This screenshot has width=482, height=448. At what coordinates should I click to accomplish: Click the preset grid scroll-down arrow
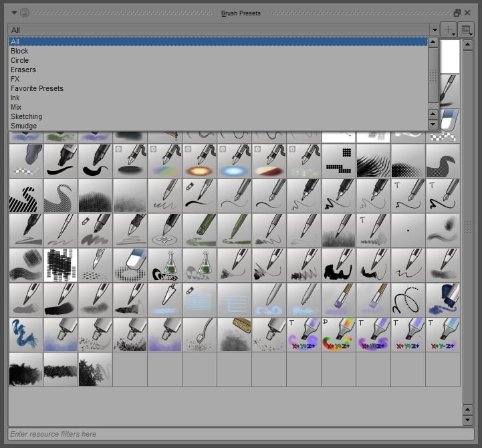[468, 420]
